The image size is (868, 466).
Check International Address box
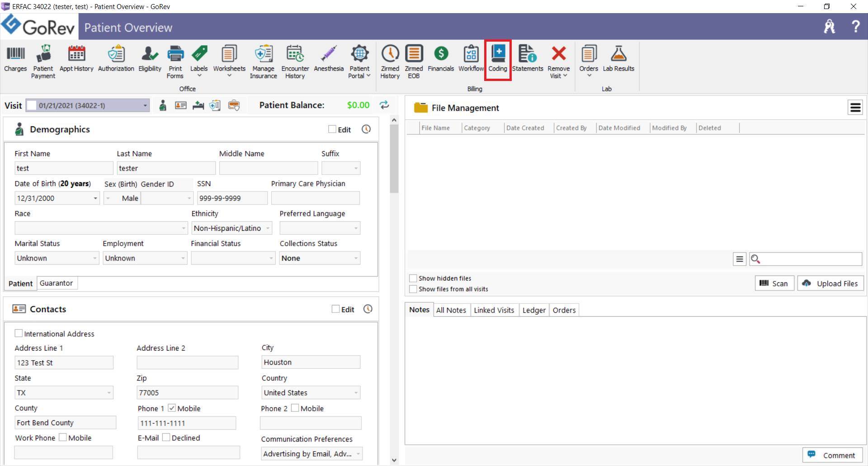click(x=19, y=333)
